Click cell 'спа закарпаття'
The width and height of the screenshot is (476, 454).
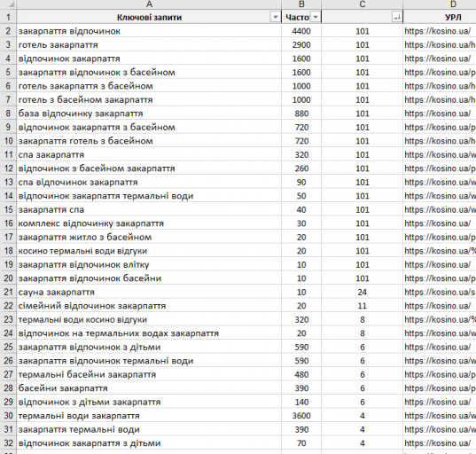click(149, 155)
